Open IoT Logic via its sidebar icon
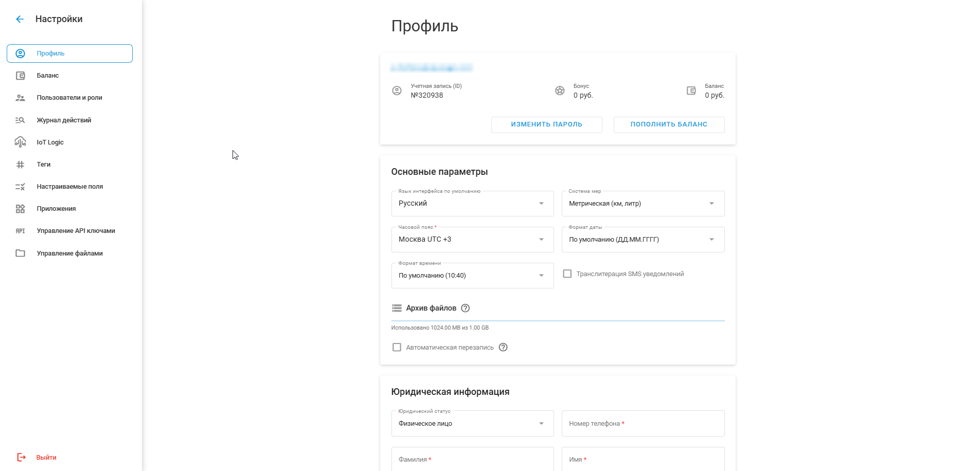This screenshot has width=980, height=471. [20, 142]
